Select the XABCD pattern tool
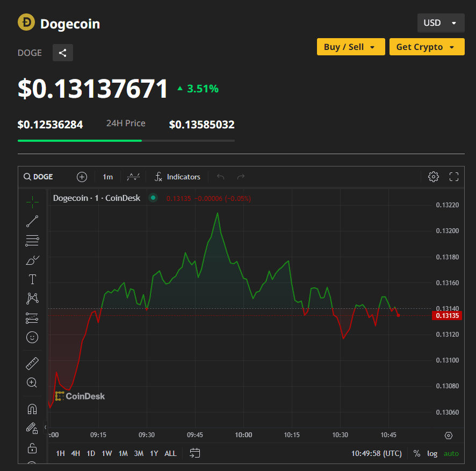476x471 pixels. tap(32, 299)
